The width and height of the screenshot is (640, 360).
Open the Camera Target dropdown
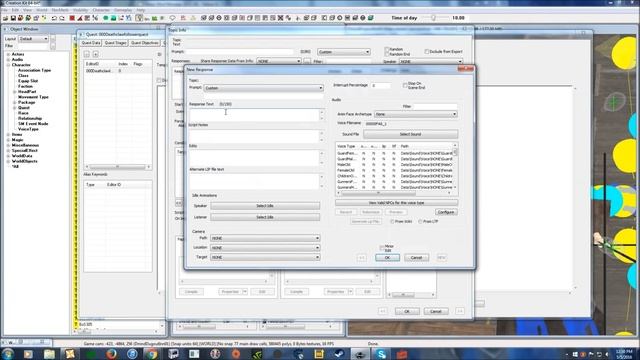click(x=265, y=258)
